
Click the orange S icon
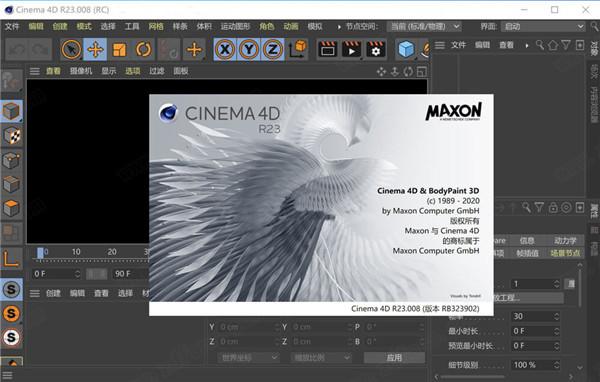point(11,313)
